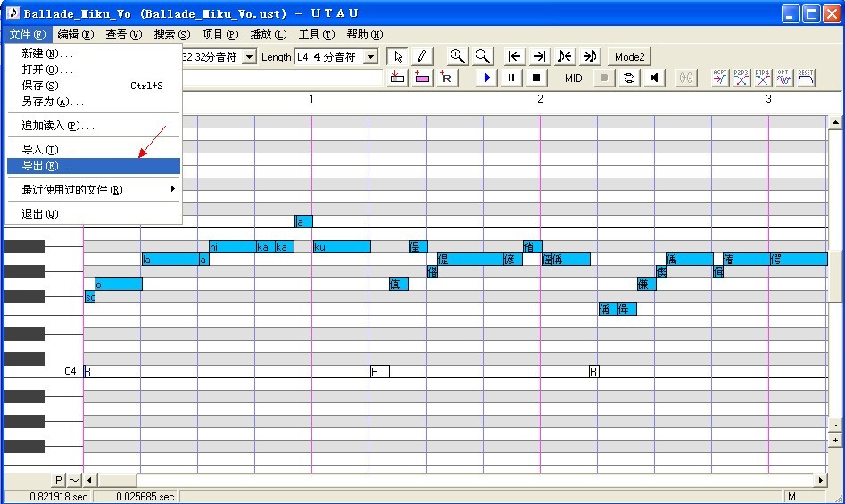Click the measure 2 ruler marker
Image resolution: width=845 pixels, height=504 pixels.
[540, 98]
